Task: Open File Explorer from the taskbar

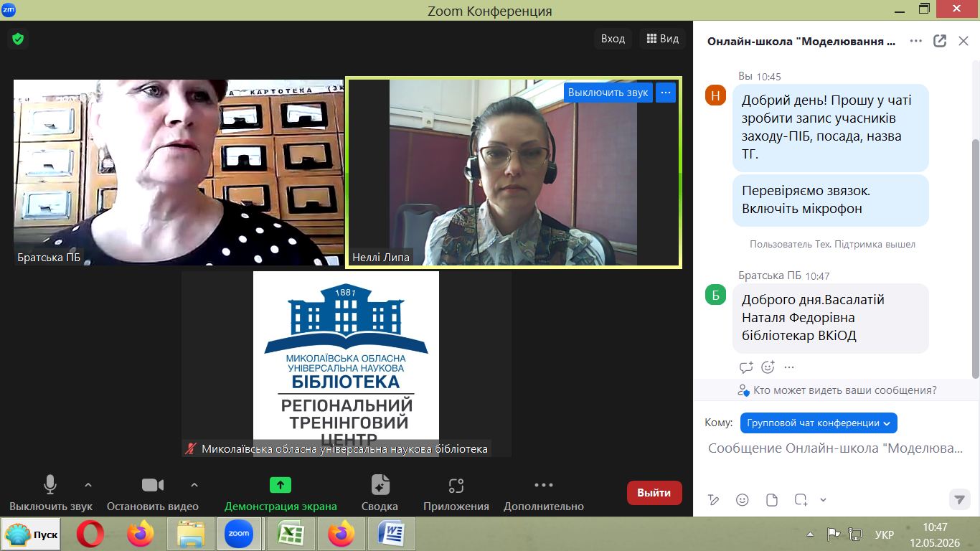Action: coord(191,534)
